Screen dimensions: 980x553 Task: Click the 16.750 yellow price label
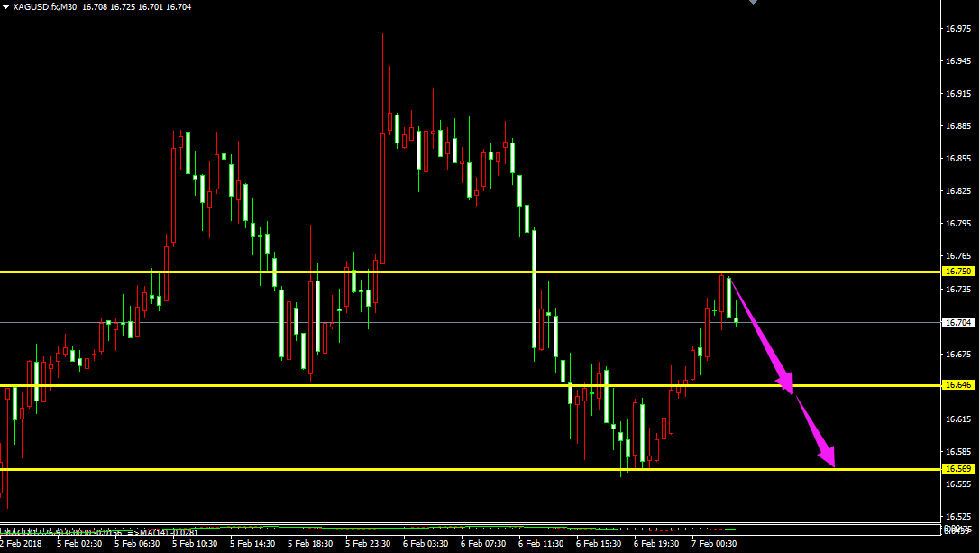(957, 272)
